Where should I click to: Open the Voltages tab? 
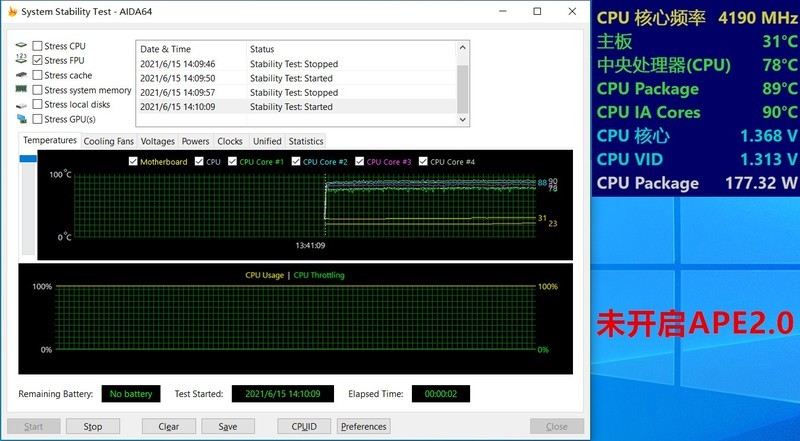[x=158, y=141]
